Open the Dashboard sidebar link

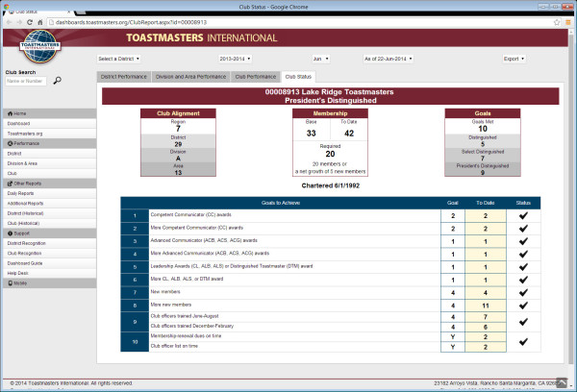[x=50, y=124]
